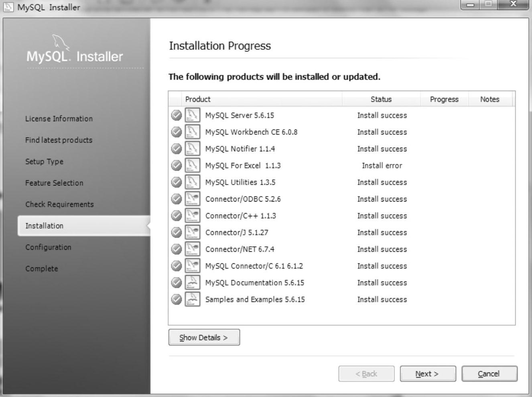Click the status checkmark for MySQL Notifier 1.1.4
This screenshot has width=532, height=397.
click(177, 149)
